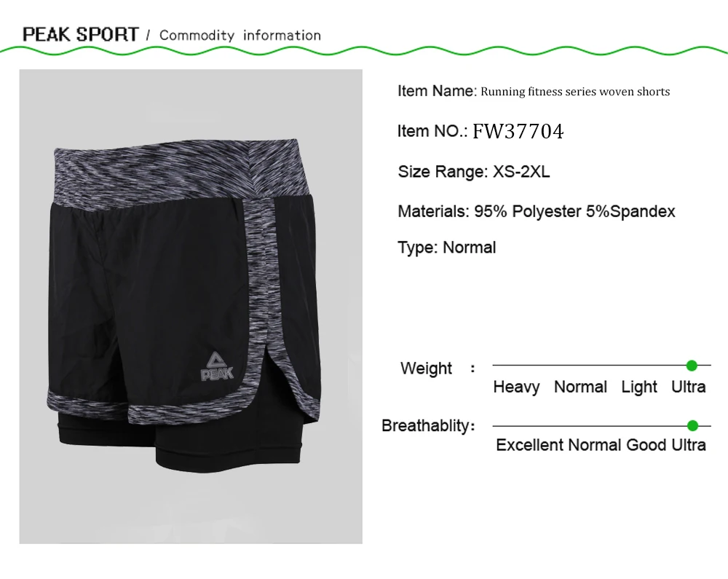Click the Type: Normal text
Image resolution: width=728 pixels, height=579 pixels.
(x=447, y=248)
